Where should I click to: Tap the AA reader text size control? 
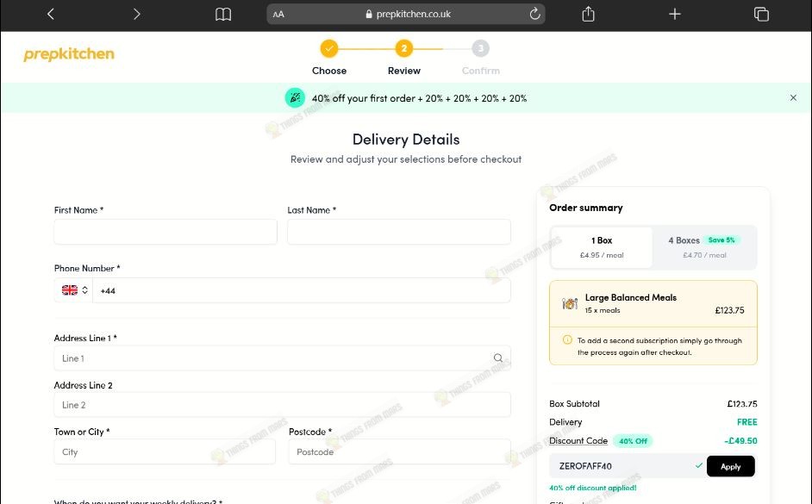coord(278,15)
